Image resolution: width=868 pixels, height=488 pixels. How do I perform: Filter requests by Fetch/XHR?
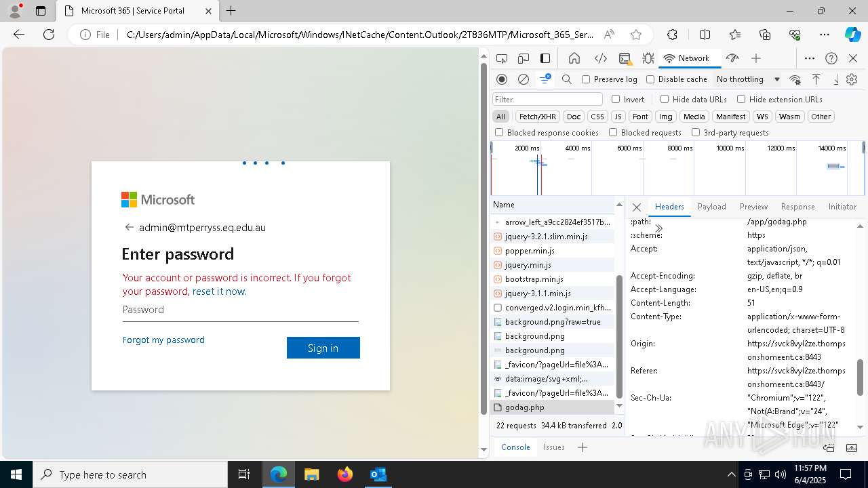538,117
